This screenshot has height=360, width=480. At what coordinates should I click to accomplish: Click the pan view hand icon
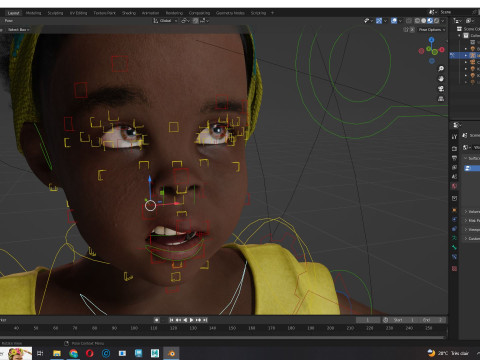[441, 79]
